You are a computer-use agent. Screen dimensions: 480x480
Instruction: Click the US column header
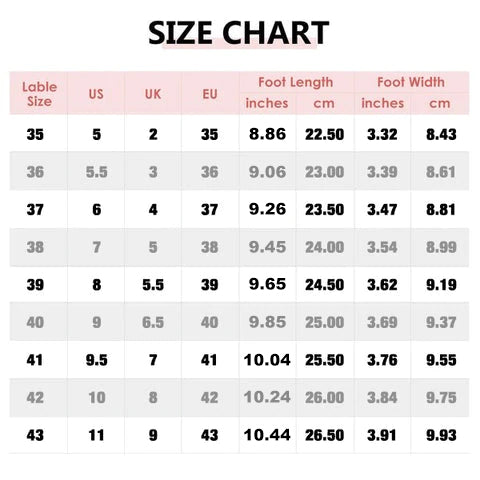(x=96, y=94)
